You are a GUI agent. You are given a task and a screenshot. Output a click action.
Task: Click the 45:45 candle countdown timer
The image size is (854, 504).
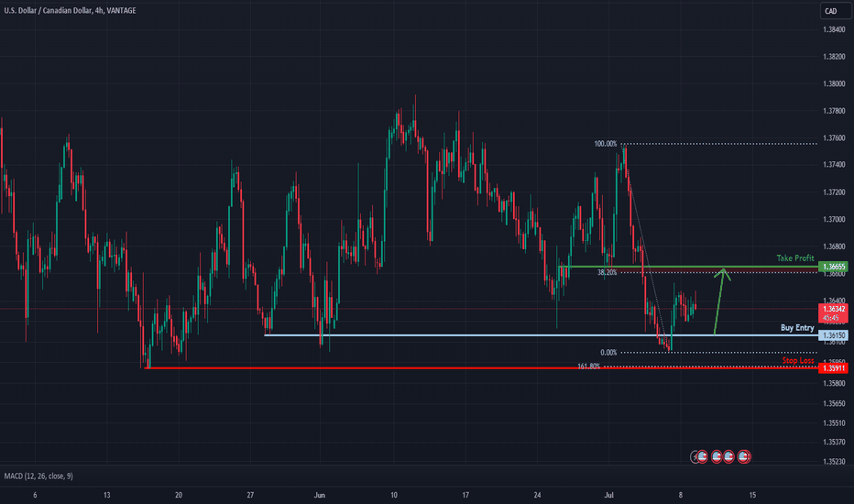point(830,318)
